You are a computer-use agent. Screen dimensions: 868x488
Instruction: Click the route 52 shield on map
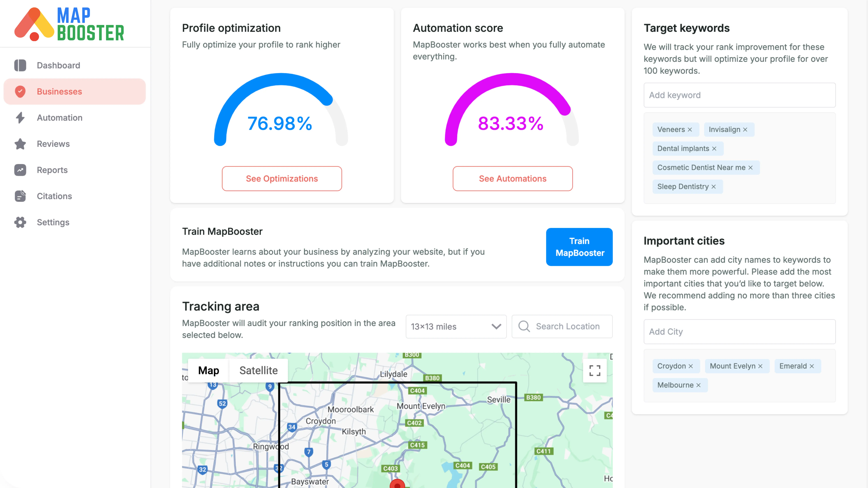(222, 404)
